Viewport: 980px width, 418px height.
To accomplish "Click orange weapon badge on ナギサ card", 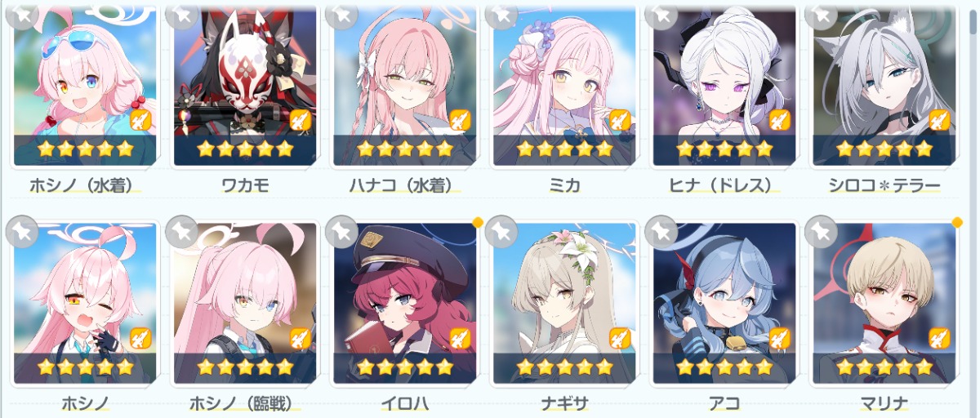I will pos(620,337).
